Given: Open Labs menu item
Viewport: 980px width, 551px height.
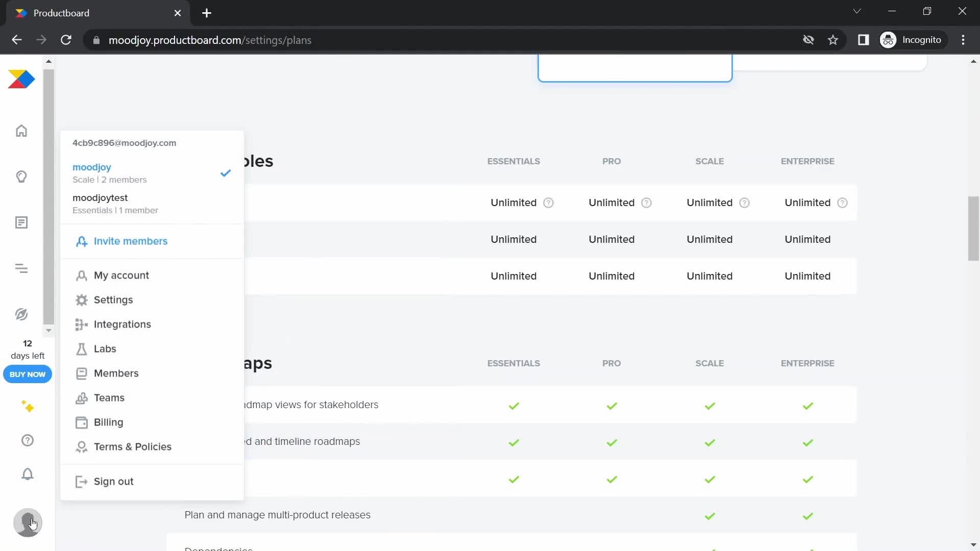Looking at the screenshot, I should tap(152, 349).
